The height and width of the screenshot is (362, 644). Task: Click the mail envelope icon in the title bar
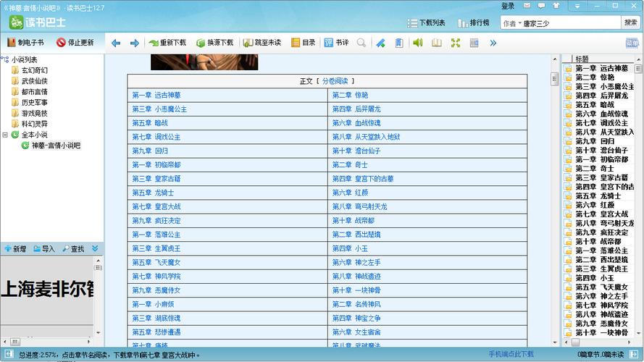click(x=525, y=6)
